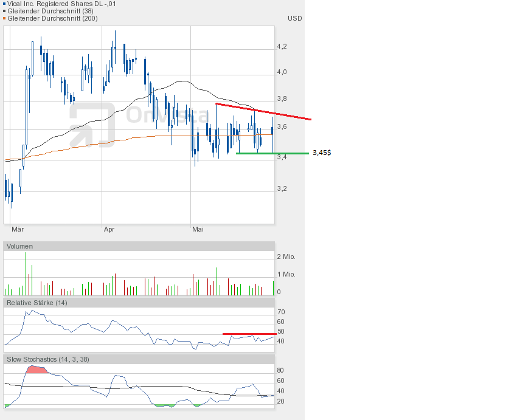The image size is (517, 420).
Task: Click the red overbought area in Slow Stochastics
Action: pyautogui.click(x=36, y=370)
